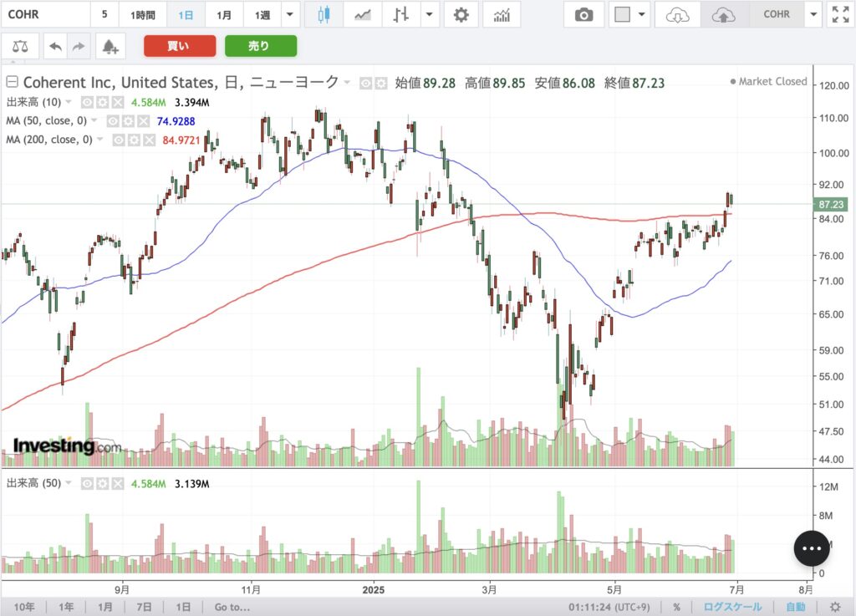Set range to 10年
856x616 pixels.
point(24,607)
